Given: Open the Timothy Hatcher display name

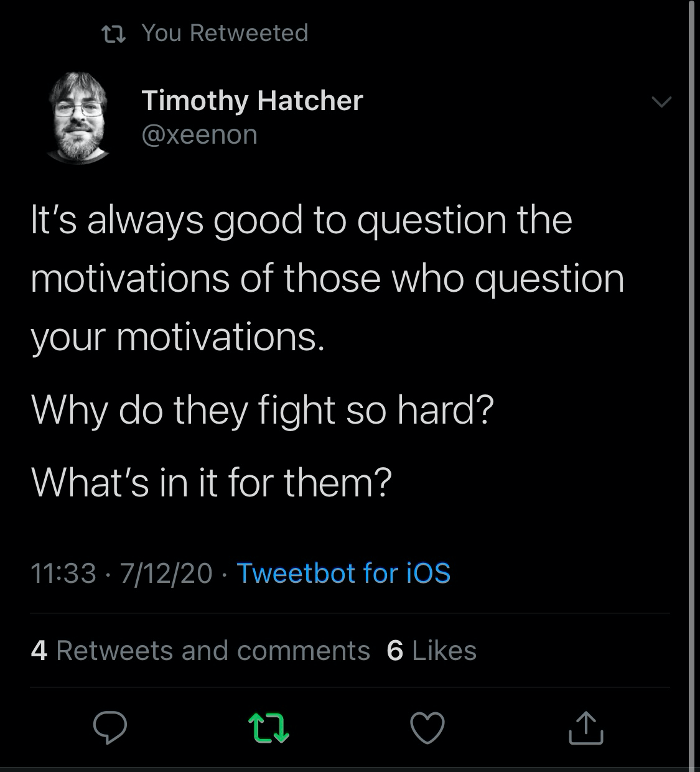Looking at the screenshot, I should click(x=252, y=101).
